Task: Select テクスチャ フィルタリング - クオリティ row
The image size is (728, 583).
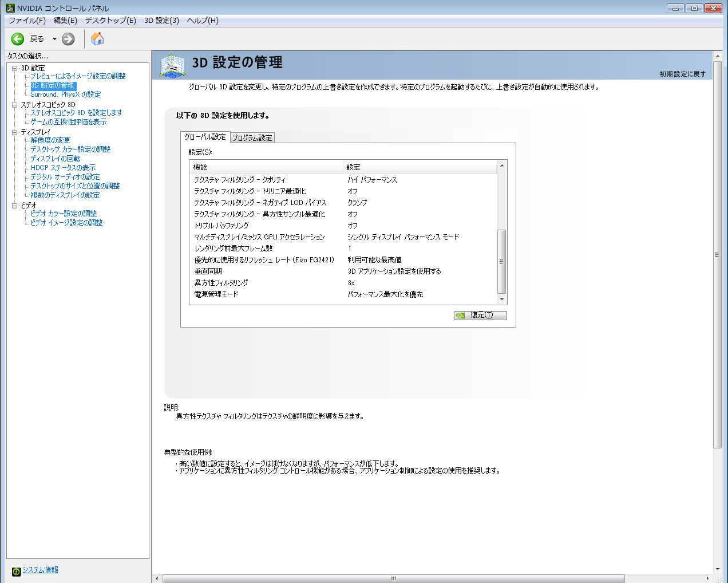Action: (343, 180)
